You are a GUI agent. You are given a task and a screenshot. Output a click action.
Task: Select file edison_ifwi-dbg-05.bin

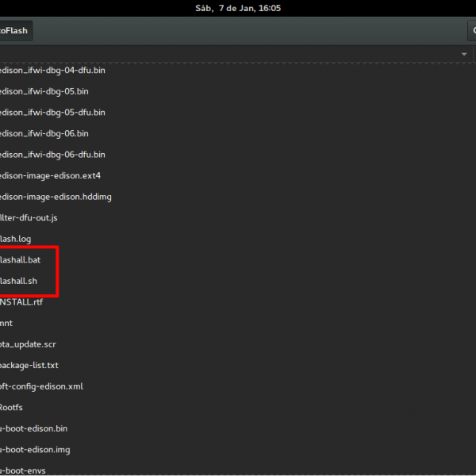44,91
